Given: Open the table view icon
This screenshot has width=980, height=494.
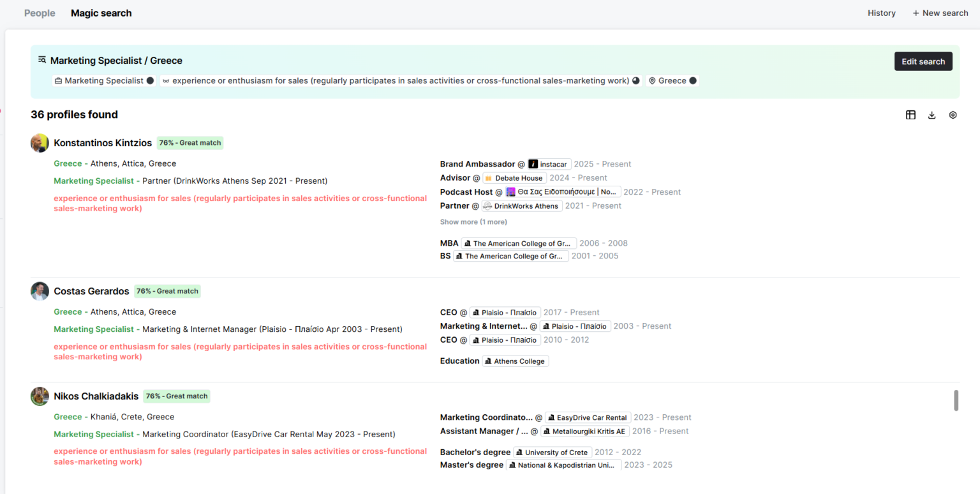Looking at the screenshot, I should click(910, 115).
